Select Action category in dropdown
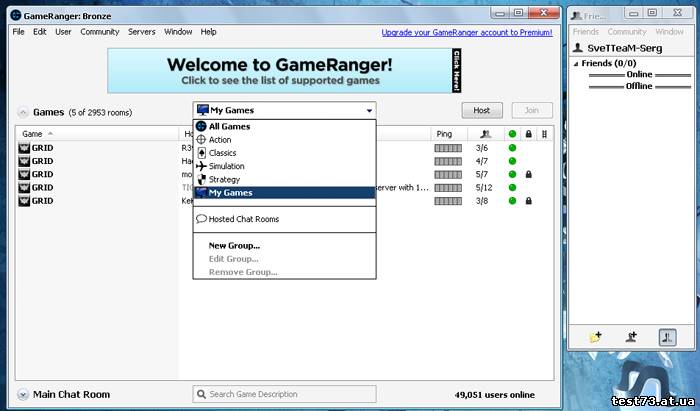 284,140
